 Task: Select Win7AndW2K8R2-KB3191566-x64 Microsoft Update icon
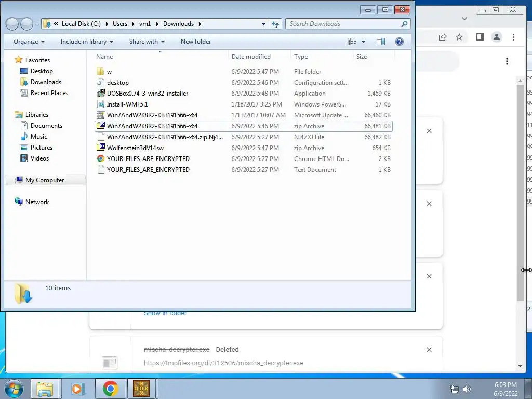click(100, 115)
